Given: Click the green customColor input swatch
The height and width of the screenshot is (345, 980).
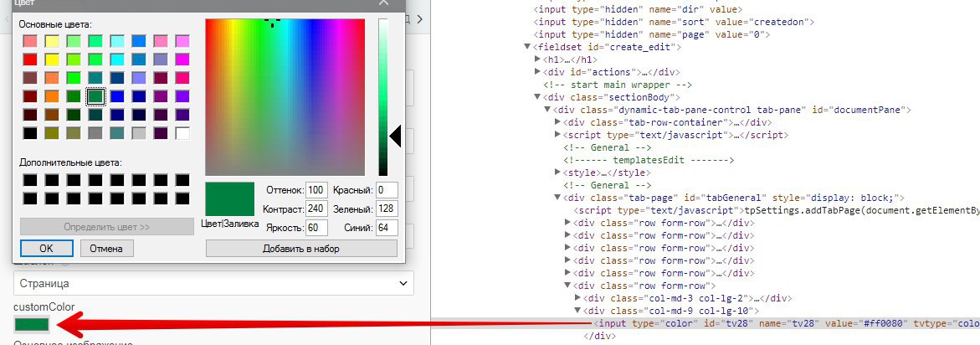Looking at the screenshot, I should coord(32,324).
